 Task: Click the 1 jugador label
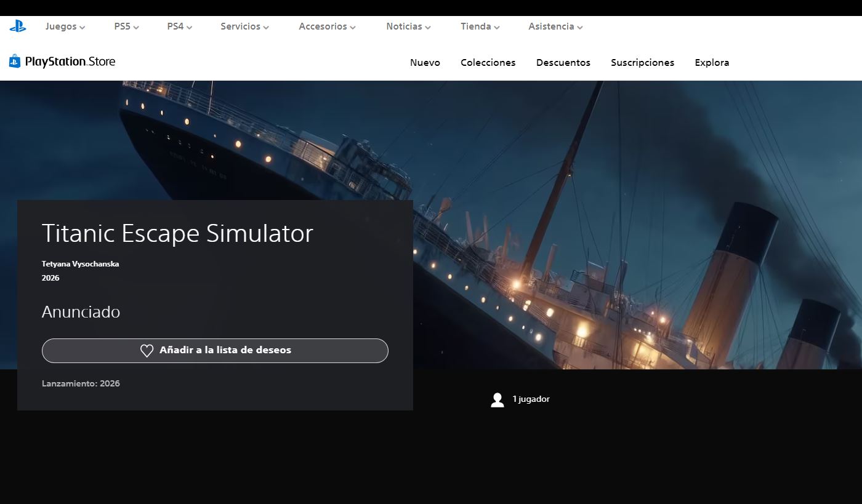coord(531,399)
